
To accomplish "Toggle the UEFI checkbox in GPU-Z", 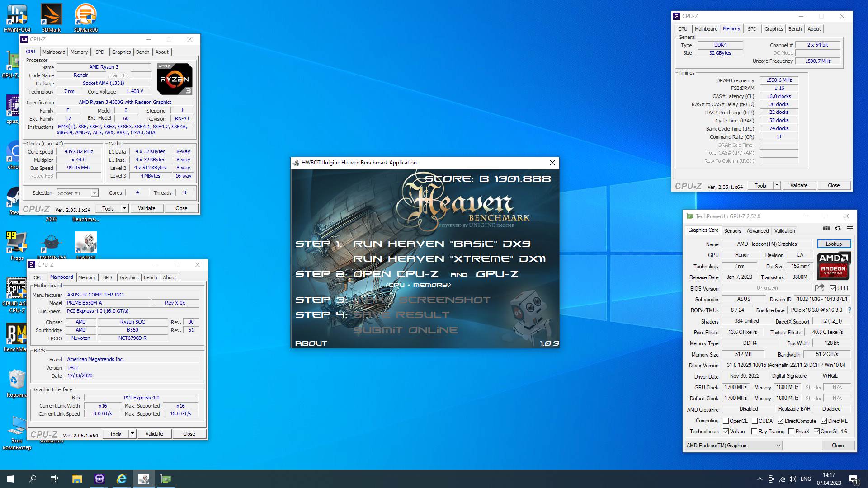I will (x=833, y=288).
